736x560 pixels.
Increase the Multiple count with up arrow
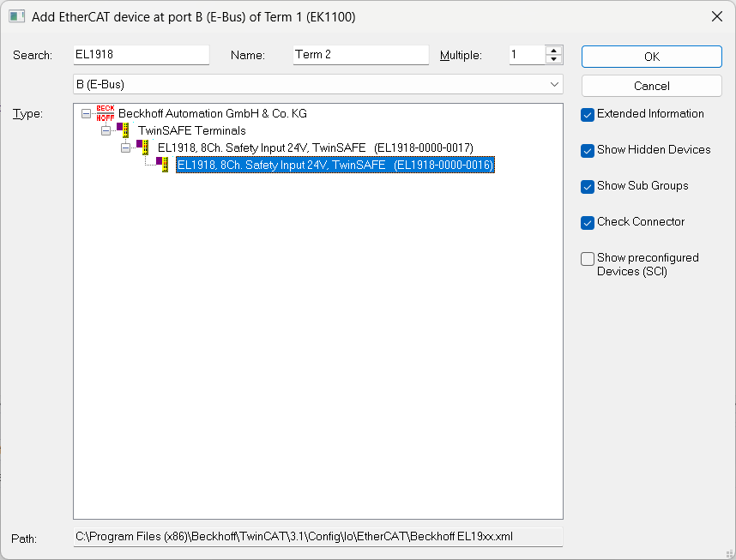554,51
